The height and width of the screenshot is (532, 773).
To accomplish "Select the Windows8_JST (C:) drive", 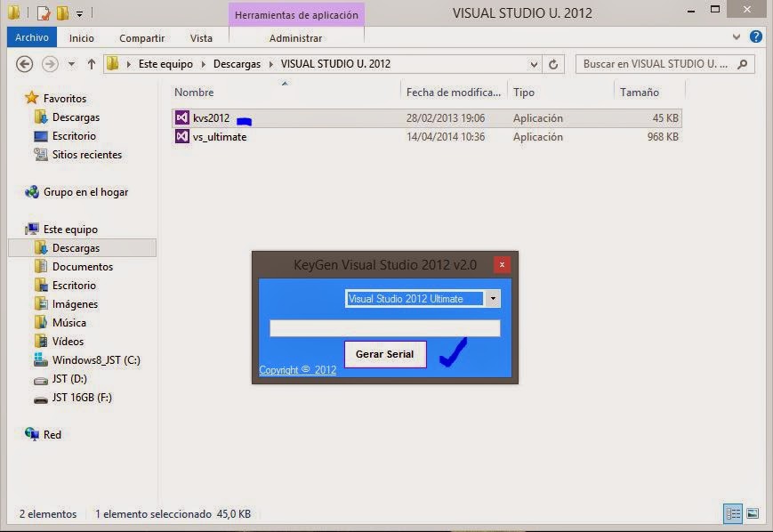I will [x=94, y=360].
